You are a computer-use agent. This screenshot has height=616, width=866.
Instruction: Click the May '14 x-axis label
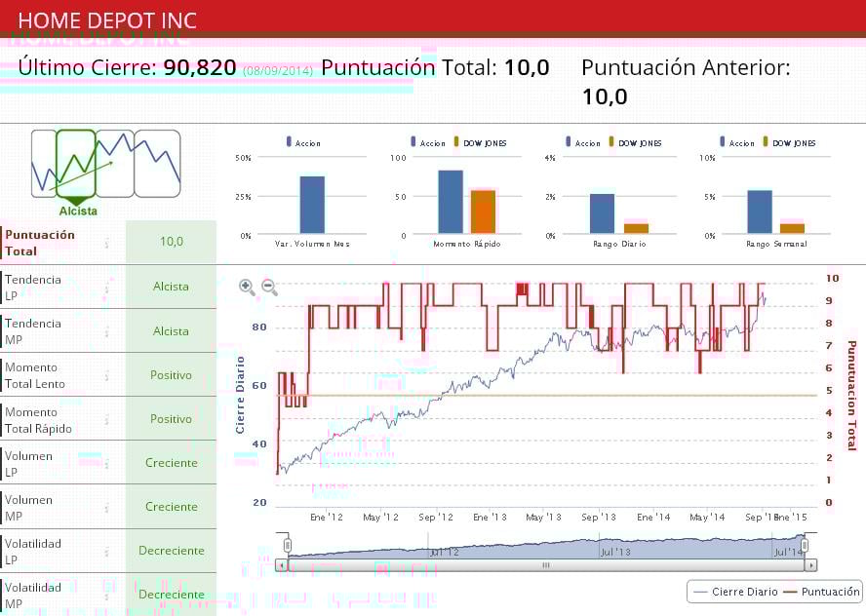(x=707, y=518)
